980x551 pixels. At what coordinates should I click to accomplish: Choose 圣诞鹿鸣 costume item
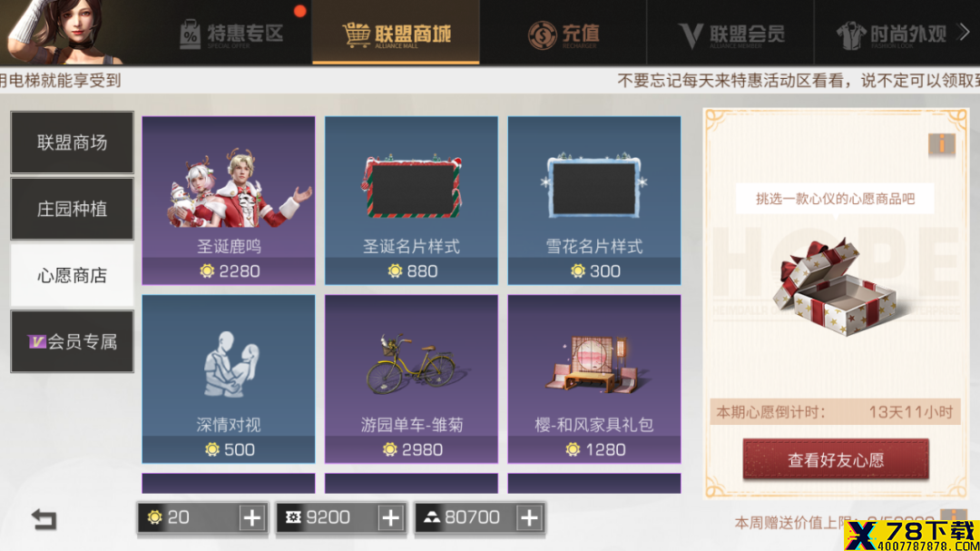coord(229,200)
